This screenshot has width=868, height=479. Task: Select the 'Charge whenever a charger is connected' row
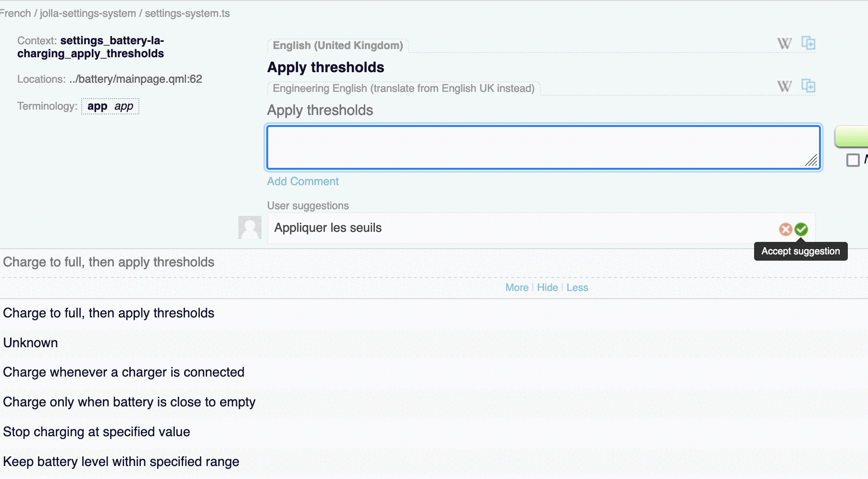click(x=124, y=372)
